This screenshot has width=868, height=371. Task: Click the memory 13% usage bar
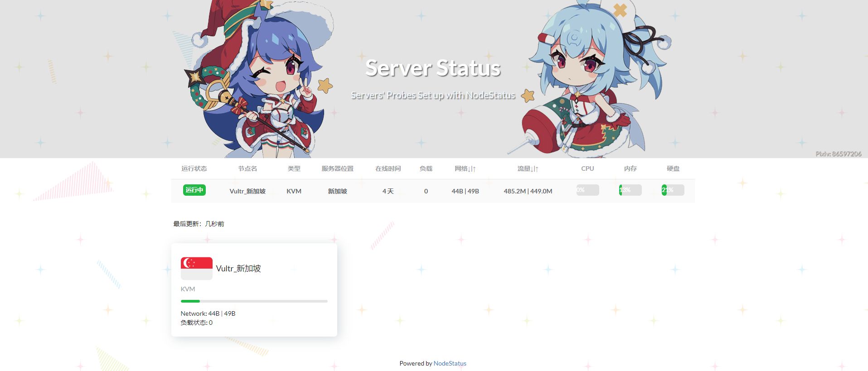click(630, 190)
